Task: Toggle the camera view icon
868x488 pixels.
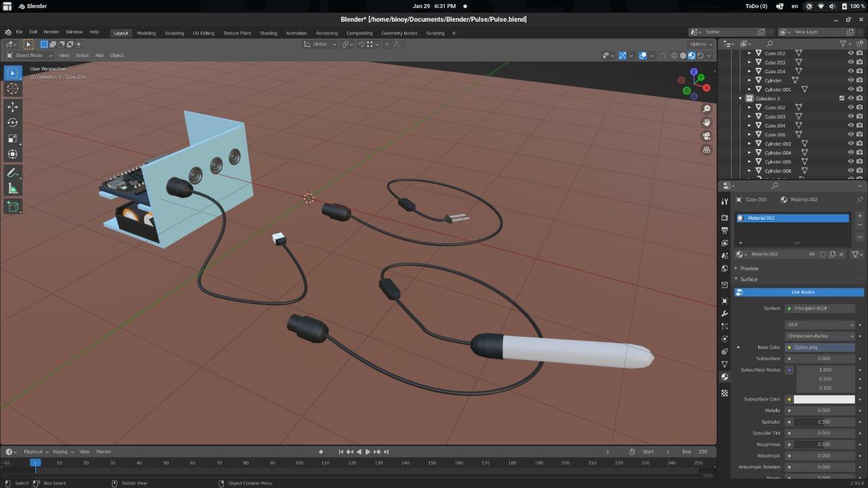Action: tap(707, 136)
